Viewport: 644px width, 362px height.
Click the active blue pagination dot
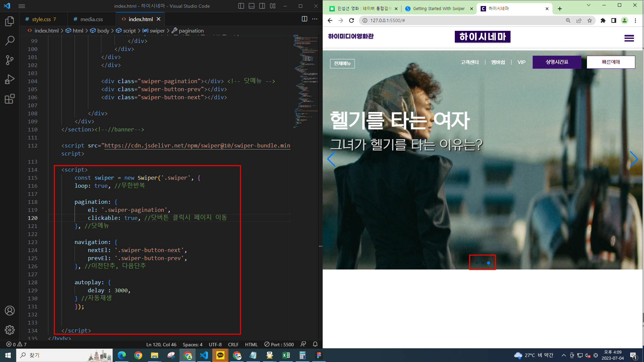(x=488, y=263)
